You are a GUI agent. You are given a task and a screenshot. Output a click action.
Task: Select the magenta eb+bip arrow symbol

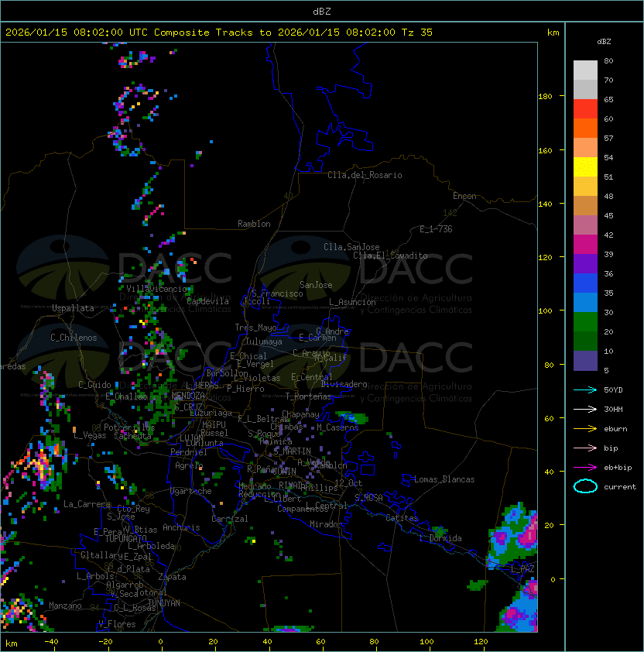point(585,467)
